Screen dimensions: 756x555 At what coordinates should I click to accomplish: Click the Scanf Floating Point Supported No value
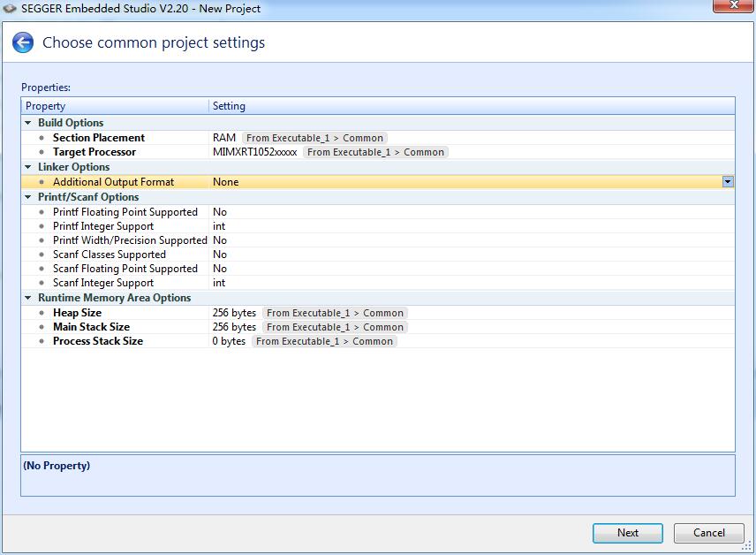220,269
